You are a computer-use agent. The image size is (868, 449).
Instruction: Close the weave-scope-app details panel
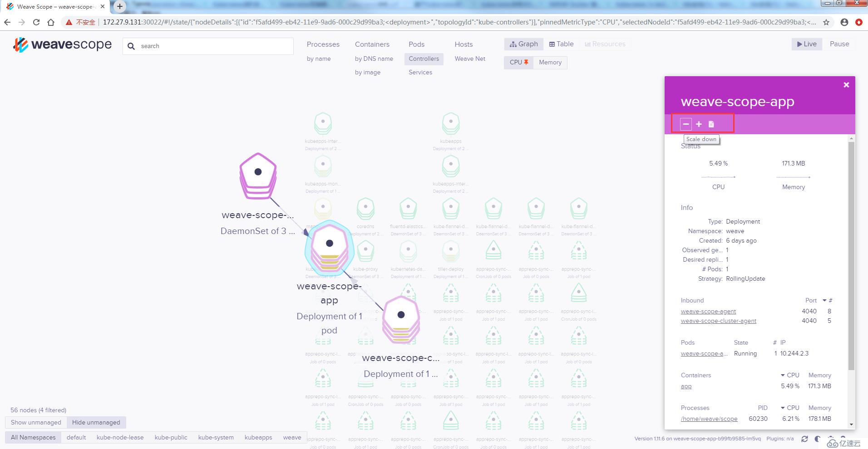pyautogui.click(x=846, y=85)
